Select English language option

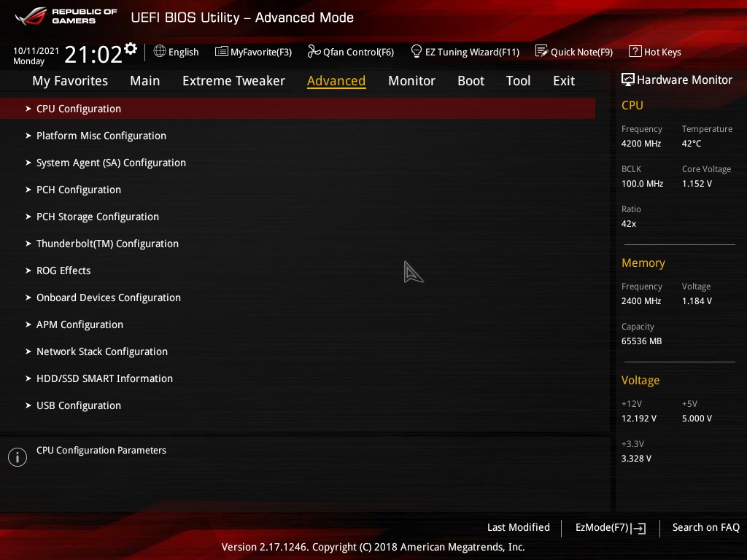[183, 52]
